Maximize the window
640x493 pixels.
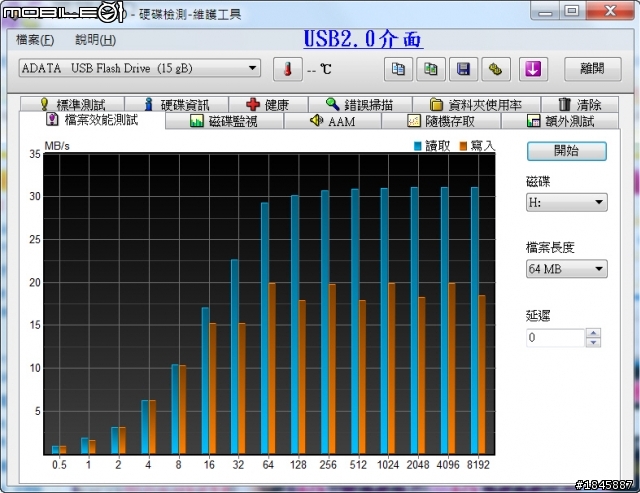click(572, 11)
